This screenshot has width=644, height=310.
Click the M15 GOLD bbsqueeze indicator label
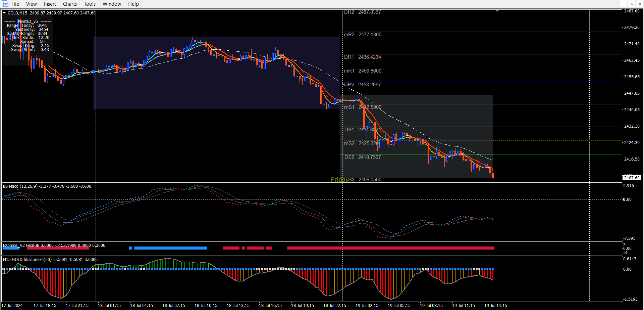tap(50, 260)
